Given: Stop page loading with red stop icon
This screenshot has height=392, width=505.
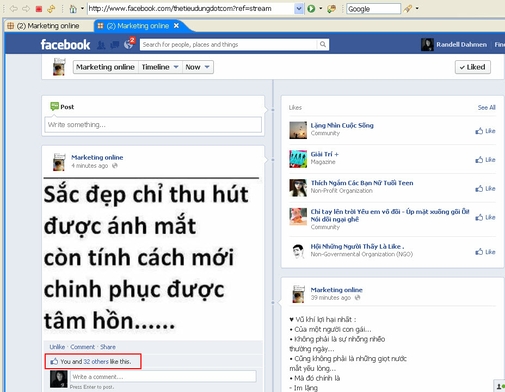Looking at the screenshot, I should tap(39, 9).
